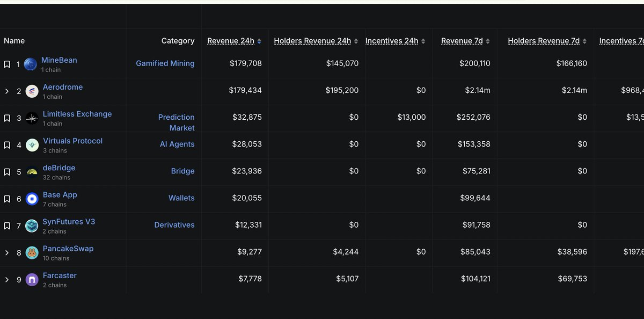Expand the PancakeSwap row chevron

pyautogui.click(x=7, y=253)
